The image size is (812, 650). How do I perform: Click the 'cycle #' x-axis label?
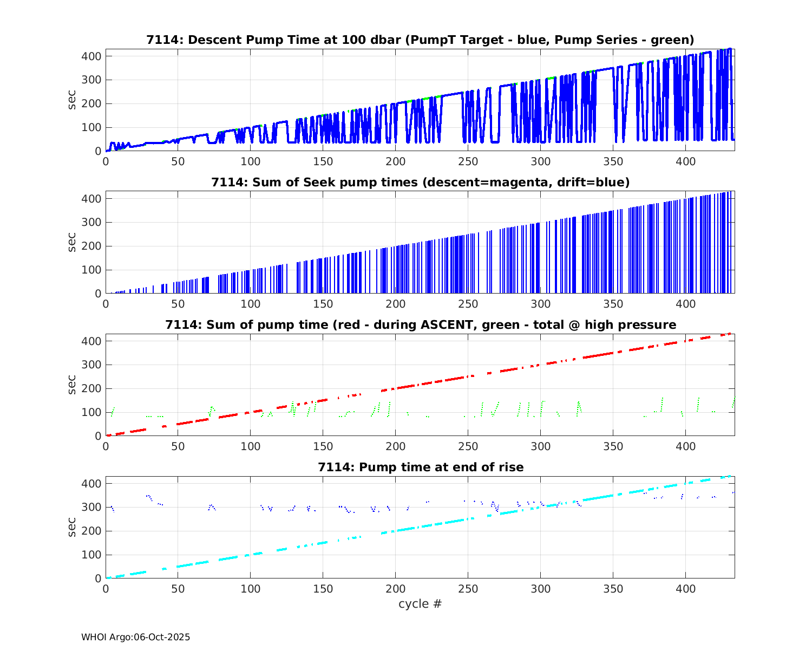click(420, 603)
